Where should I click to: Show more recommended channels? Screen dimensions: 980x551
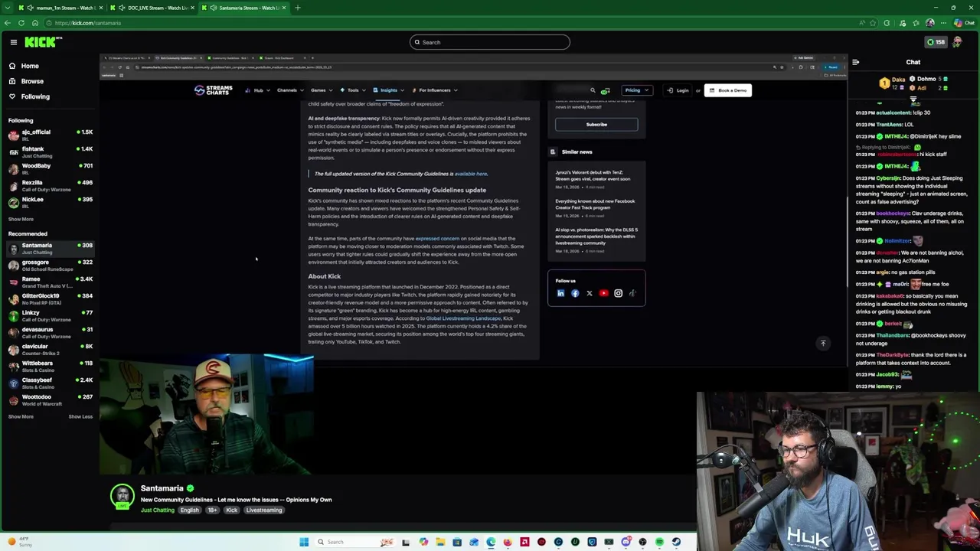tap(21, 416)
